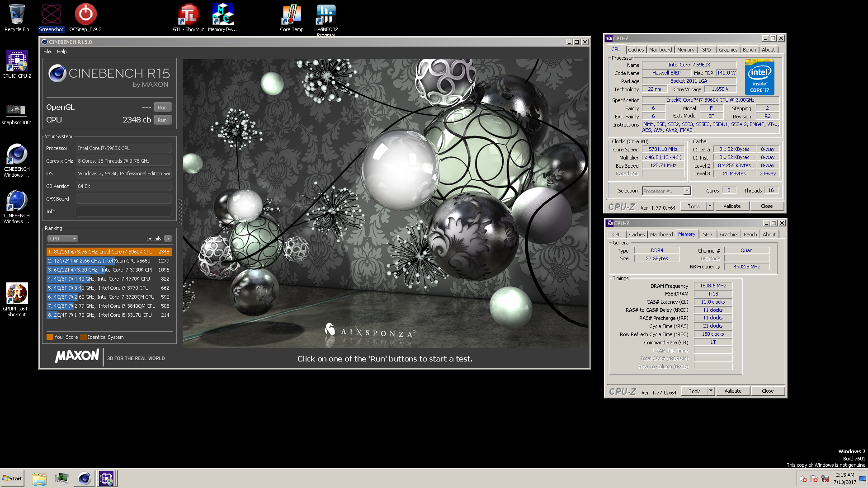Launch OCSnap_0.9.2 from the desktop
This screenshot has height=488, width=868.
tap(85, 18)
